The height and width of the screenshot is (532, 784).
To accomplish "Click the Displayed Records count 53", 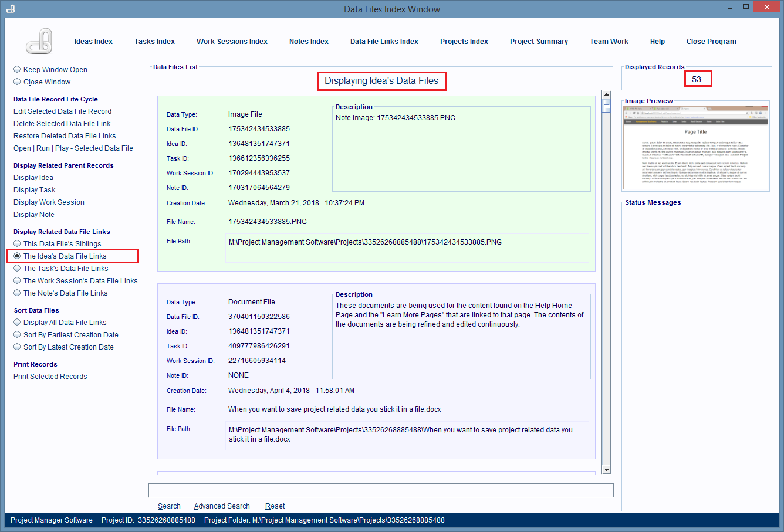I will point(697,79).
